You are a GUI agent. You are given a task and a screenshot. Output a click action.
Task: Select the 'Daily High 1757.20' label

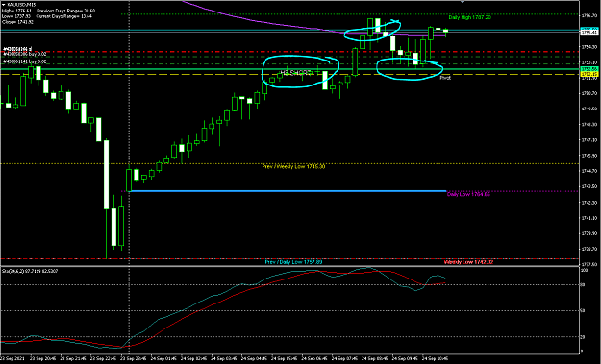click(x=469, y=17)
